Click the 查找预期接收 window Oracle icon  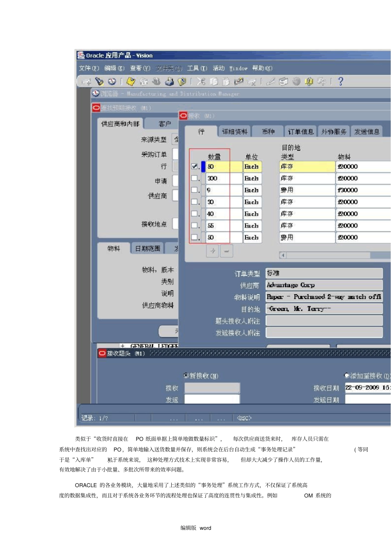tap(96, 108)
